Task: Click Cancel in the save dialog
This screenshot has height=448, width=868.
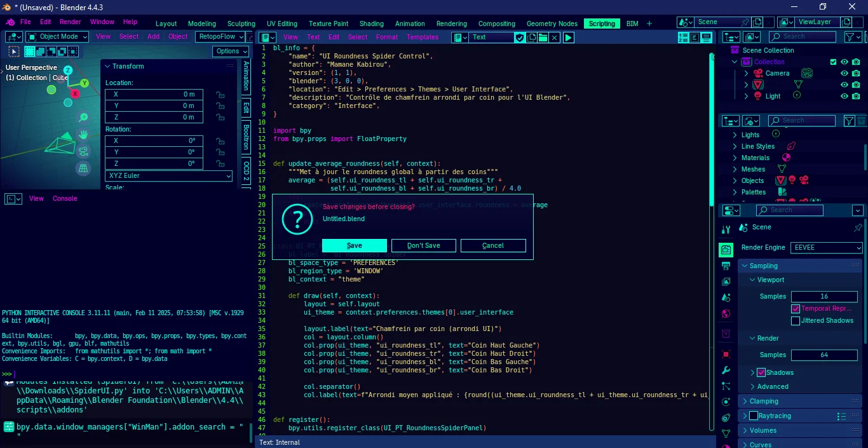Action: coord(493,246)
